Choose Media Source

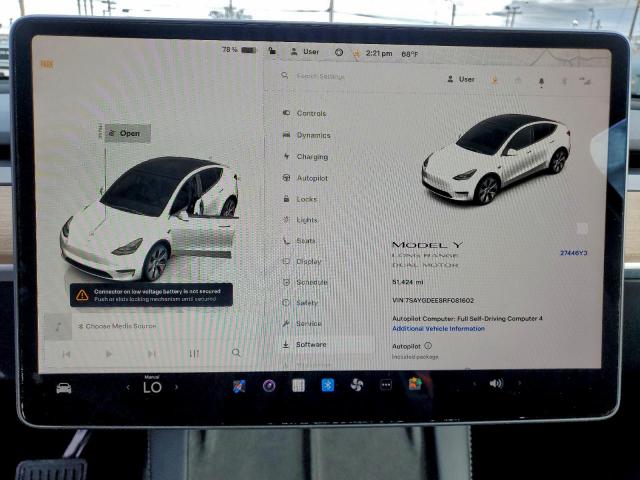click(x=118, y=326)
